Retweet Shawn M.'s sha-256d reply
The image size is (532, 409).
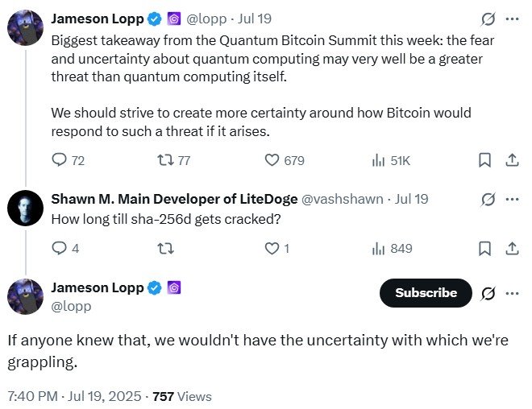pyautogui.click(x=166, y=249)
